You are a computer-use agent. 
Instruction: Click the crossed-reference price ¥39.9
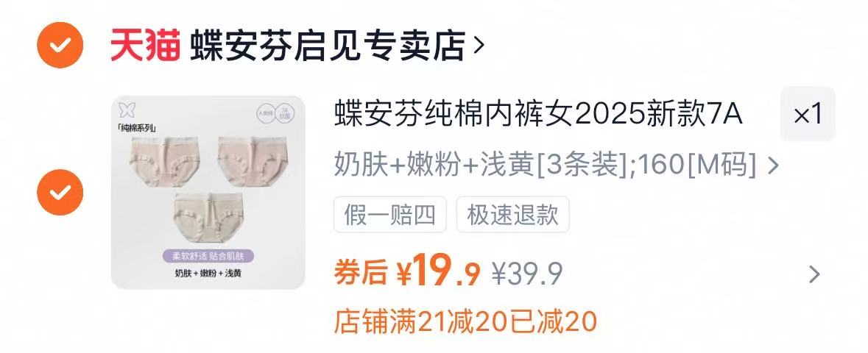tap(528, 274)
